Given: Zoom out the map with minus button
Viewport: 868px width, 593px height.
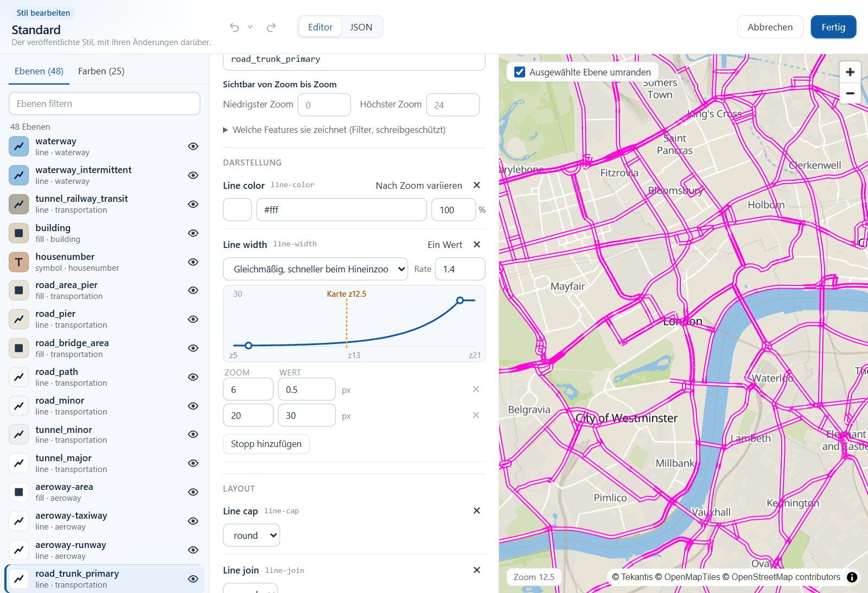Looking at the screenshot, I should [x=850, y=93].
